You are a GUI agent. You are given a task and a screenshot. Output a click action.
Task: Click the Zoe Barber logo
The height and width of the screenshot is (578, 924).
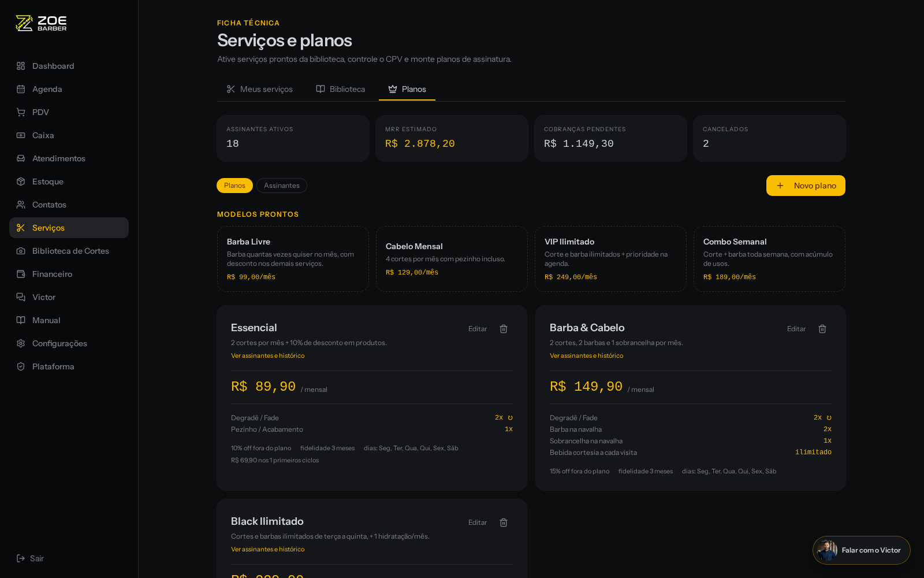pos(41,23)
